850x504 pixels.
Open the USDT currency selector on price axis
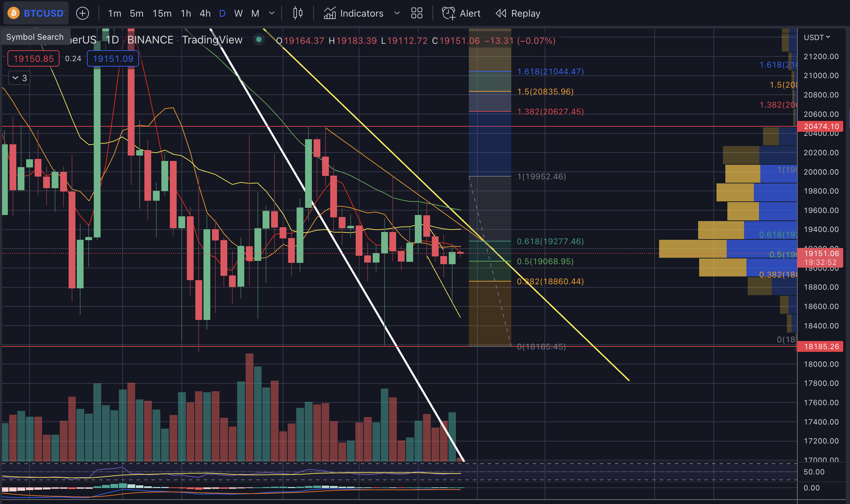pos(816,37)
